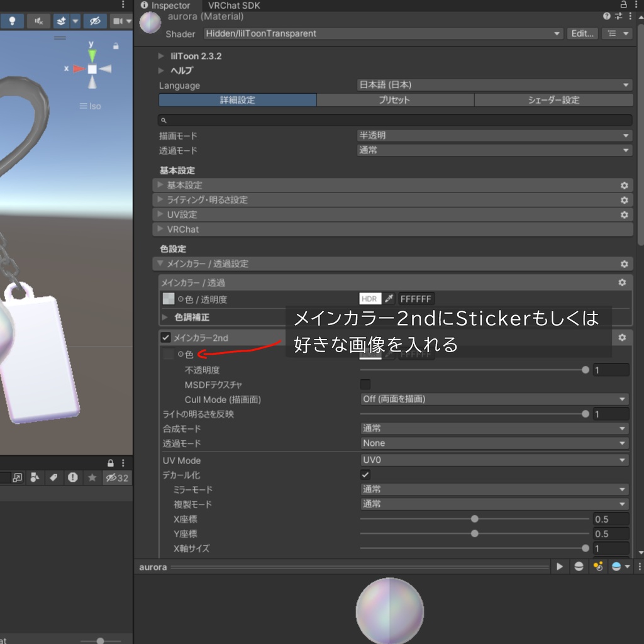Uncheck the デカール化 checkbox
The height and width of the screenshot is (644, 644).
click(x=365, y=475)
